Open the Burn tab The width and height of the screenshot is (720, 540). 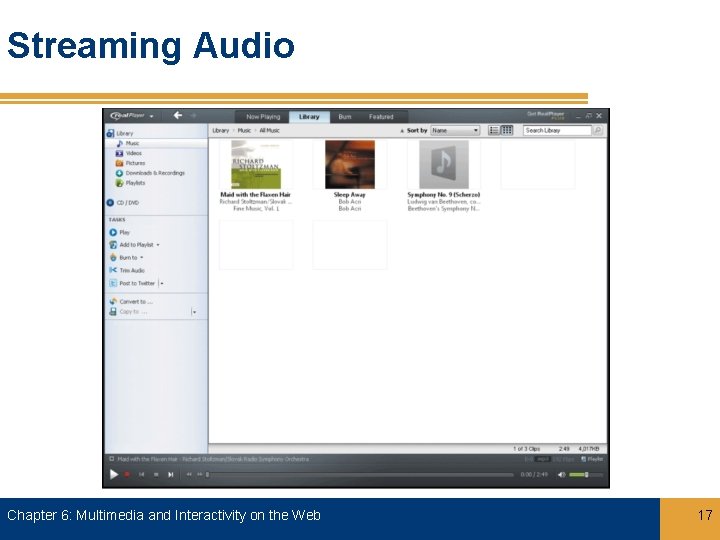345,117
